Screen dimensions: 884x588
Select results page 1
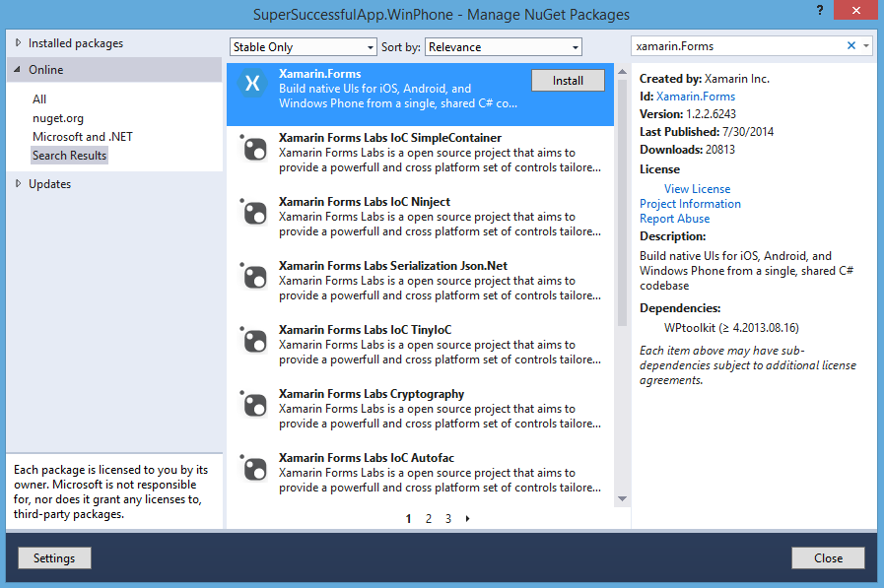[408, 519]
